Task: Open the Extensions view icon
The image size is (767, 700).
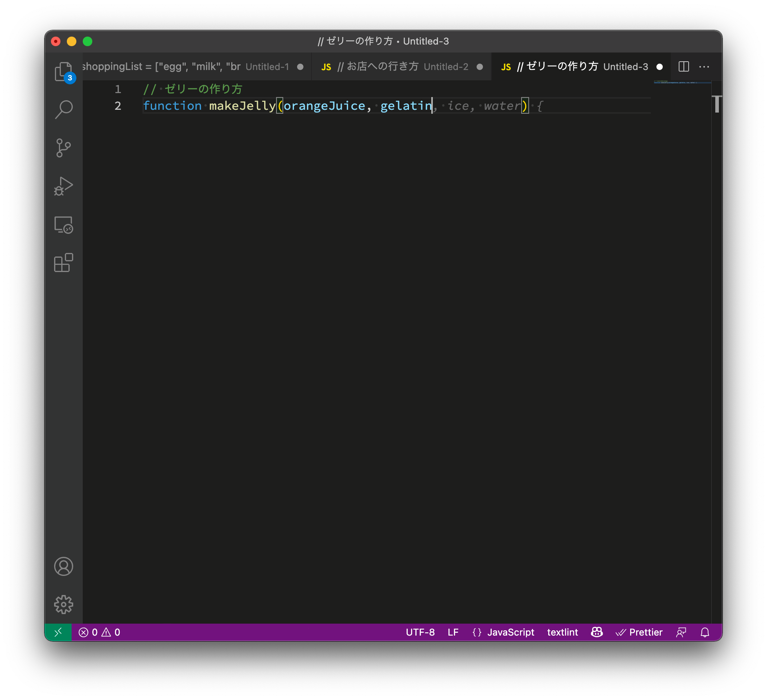Action: tap(63, 263)
